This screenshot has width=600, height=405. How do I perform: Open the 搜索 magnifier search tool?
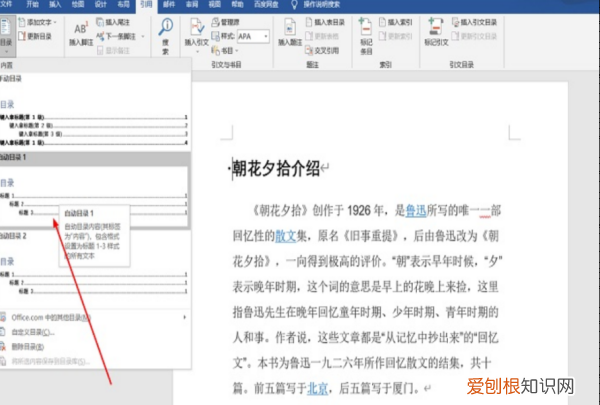pyautogui.click(x=166, y=36)
